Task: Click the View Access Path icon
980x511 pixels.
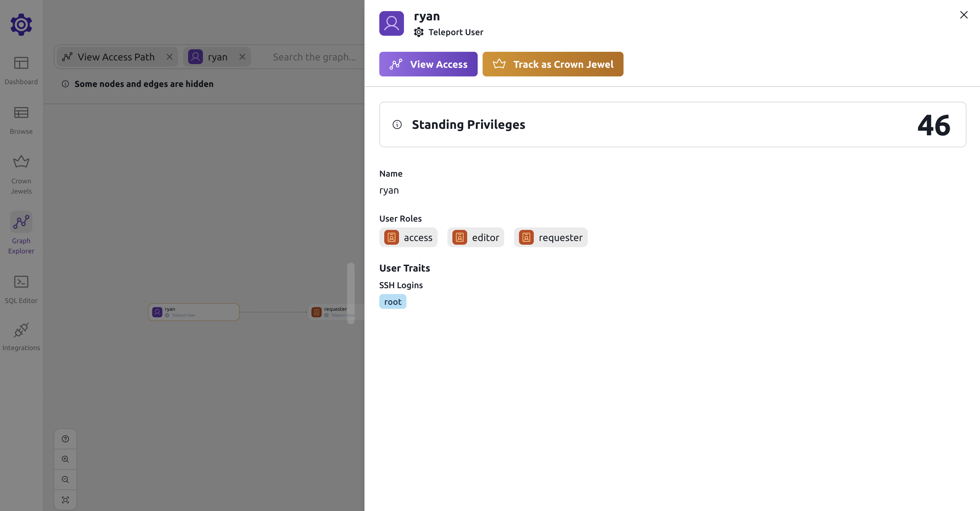Action: [67, 56]
